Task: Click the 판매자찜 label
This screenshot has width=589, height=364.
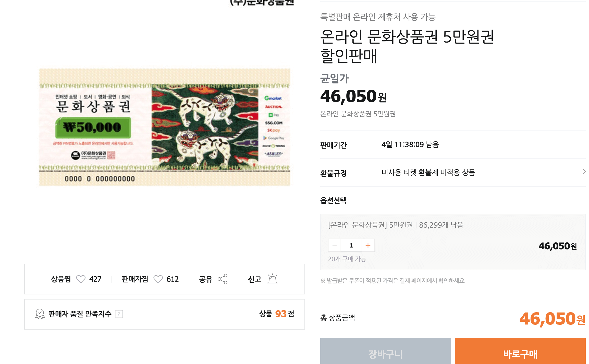Action: [135, 279]
